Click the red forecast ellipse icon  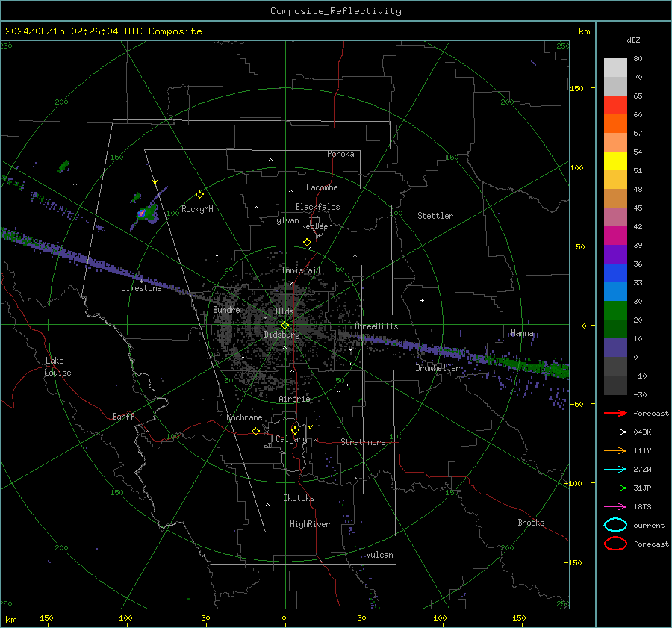tap(615, 544)
